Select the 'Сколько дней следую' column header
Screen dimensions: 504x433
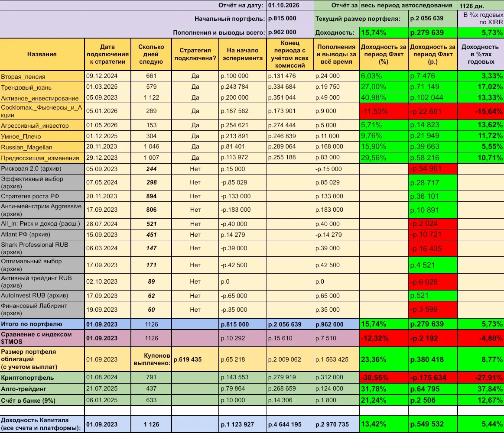click(x=151, y=54)
